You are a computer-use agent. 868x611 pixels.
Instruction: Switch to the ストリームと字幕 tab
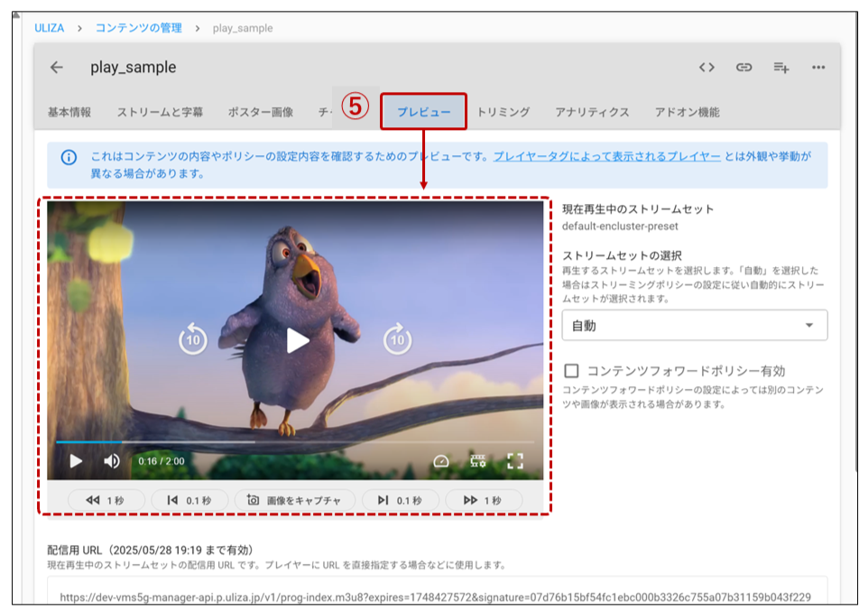click(x=160, y=113)
